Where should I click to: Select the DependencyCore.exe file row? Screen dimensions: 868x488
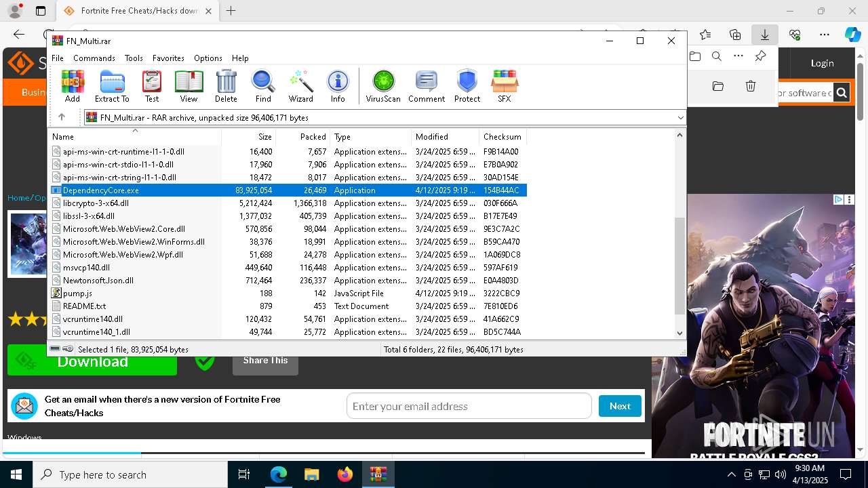point(289,190)
